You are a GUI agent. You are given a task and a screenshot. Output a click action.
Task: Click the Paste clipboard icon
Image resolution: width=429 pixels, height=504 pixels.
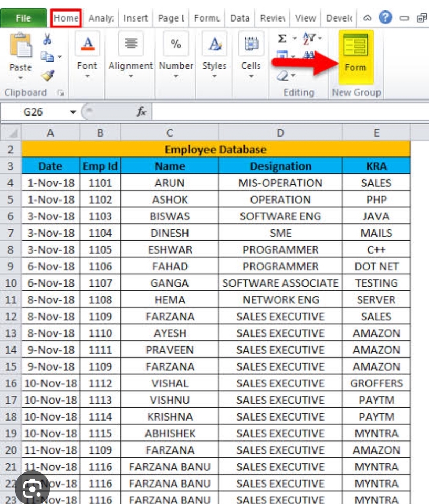[x=20, y=45]
